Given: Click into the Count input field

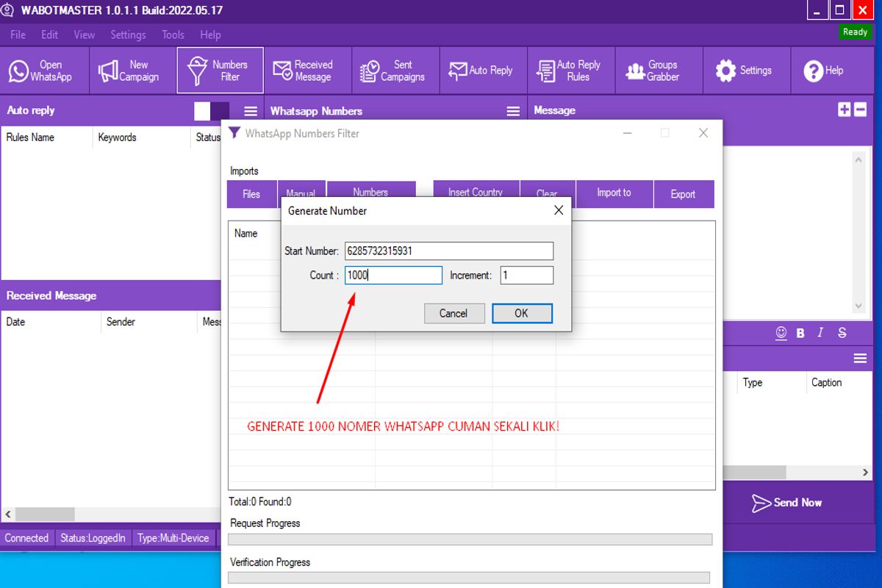Looking at the screenshot, I should [394, 275].
